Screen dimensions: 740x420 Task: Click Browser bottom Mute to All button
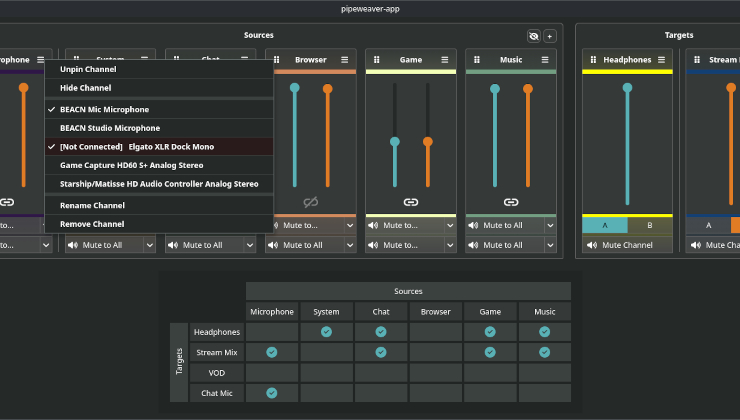305,245
